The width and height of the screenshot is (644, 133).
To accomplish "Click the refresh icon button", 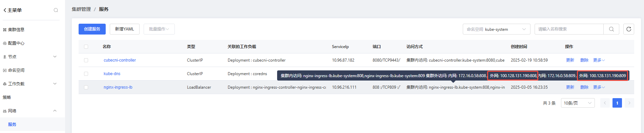I will click(629, 29).
